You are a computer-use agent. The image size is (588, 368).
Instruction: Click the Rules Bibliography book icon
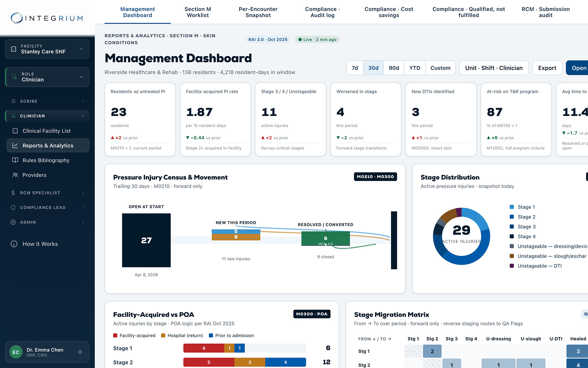[15, 160]
